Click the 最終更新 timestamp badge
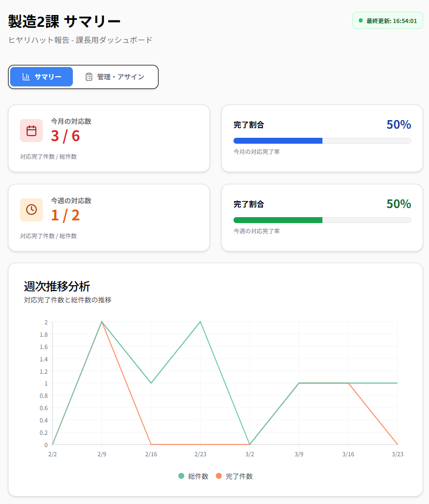This screenshot has height=504, width=429. [x=388, y=20]
